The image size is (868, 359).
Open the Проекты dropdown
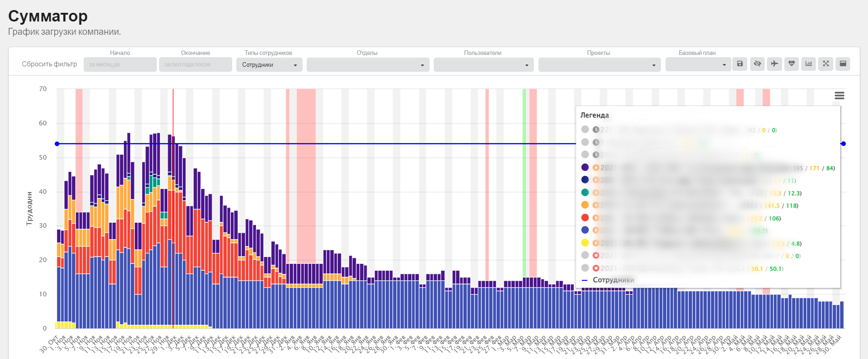[x=600, y=64]
